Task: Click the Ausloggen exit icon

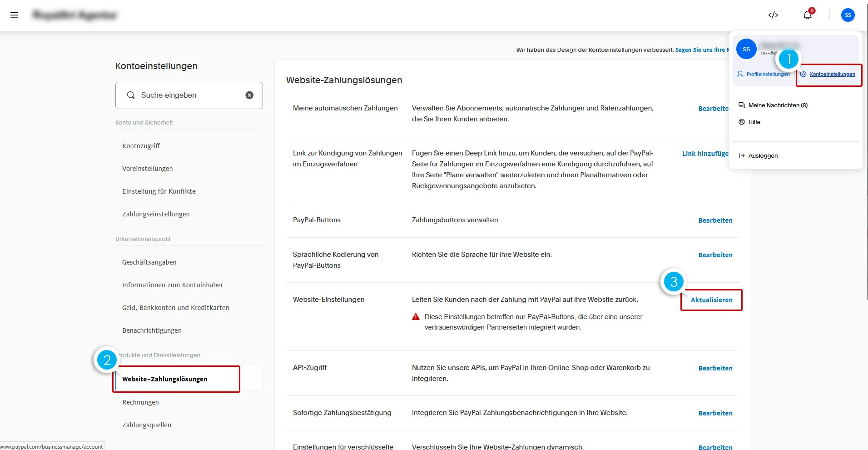Action: [742, 155]
